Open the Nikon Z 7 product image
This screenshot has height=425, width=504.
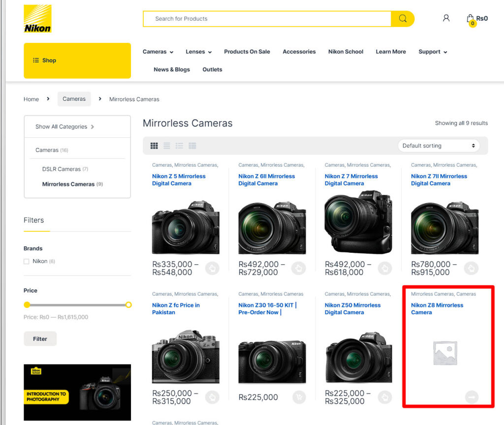point(358,223)
